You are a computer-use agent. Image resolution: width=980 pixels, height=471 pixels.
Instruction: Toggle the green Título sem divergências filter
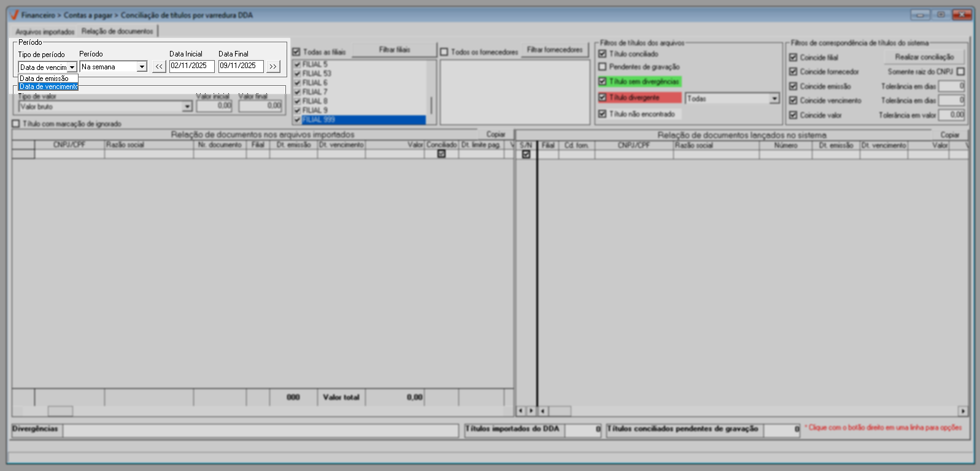[603, 82]
